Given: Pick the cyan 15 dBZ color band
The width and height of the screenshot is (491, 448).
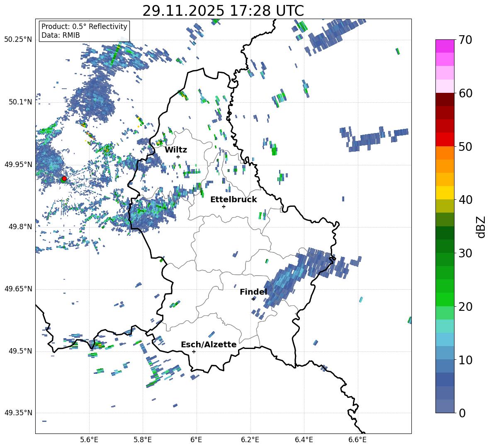Looking at the screenshot, I should coord(445,326).
